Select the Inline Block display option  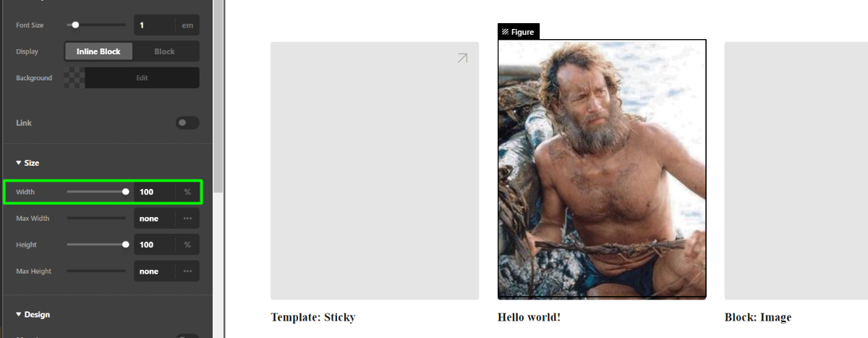[98, 51]
